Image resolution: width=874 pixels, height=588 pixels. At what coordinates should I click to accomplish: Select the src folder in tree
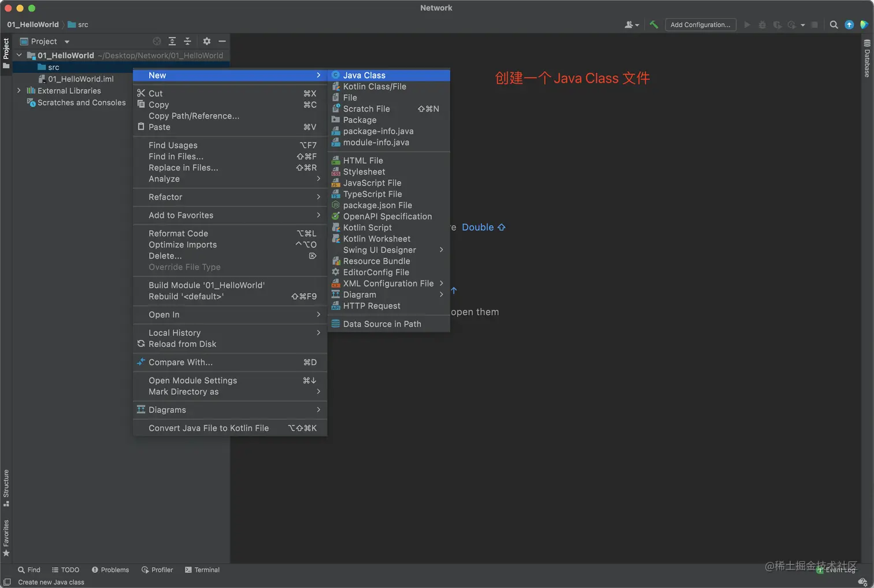click(x=54, y=68)
